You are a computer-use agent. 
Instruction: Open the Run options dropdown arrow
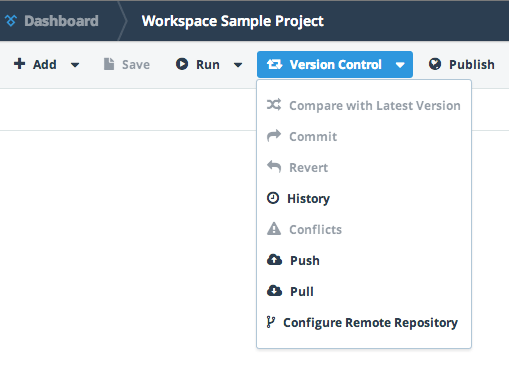pyautogui.click(x=238, y=65)
